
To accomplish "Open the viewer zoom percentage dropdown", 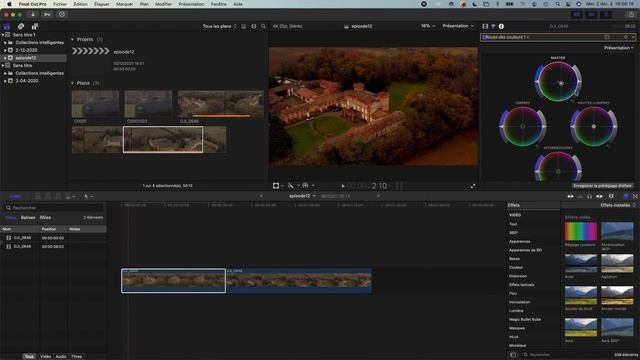I will coord(428,26).
